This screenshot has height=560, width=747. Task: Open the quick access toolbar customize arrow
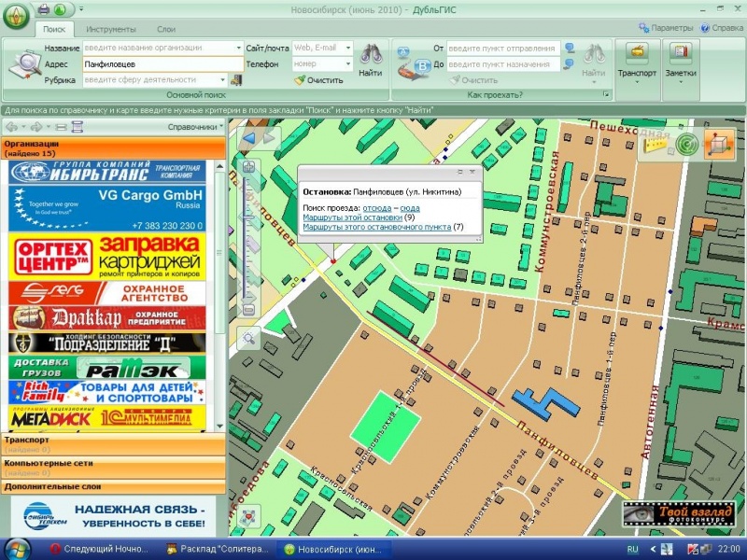81,9
